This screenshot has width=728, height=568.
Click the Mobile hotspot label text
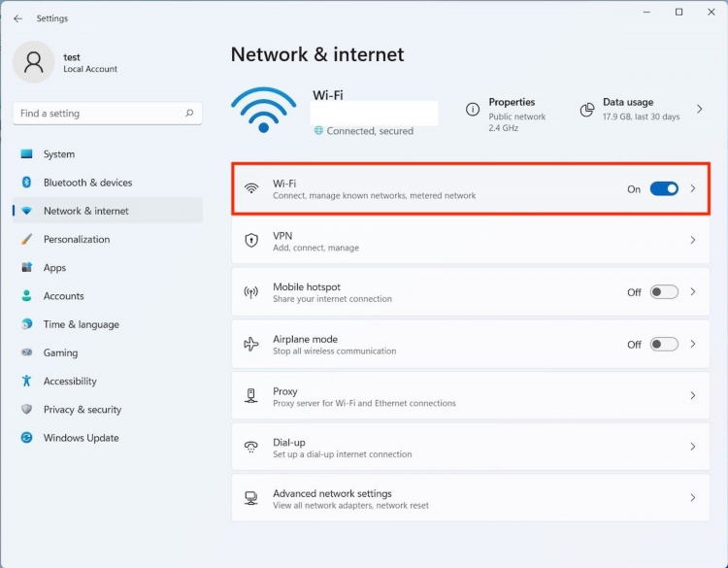tap(307, 286)
